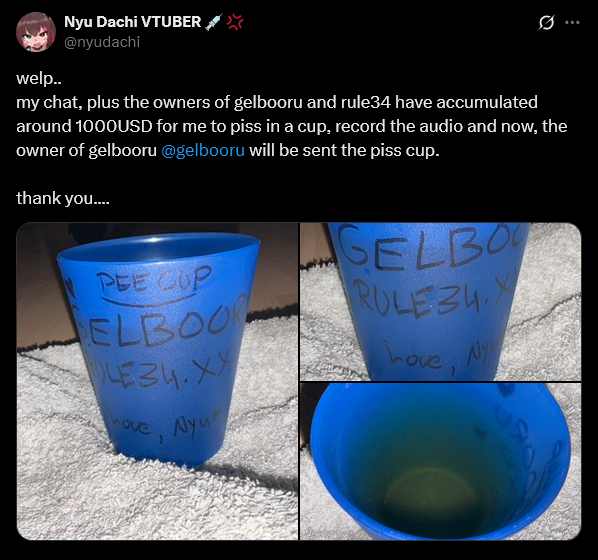Click the "thank you...." line of the post
598x560 pixels.
pos(63,198)
